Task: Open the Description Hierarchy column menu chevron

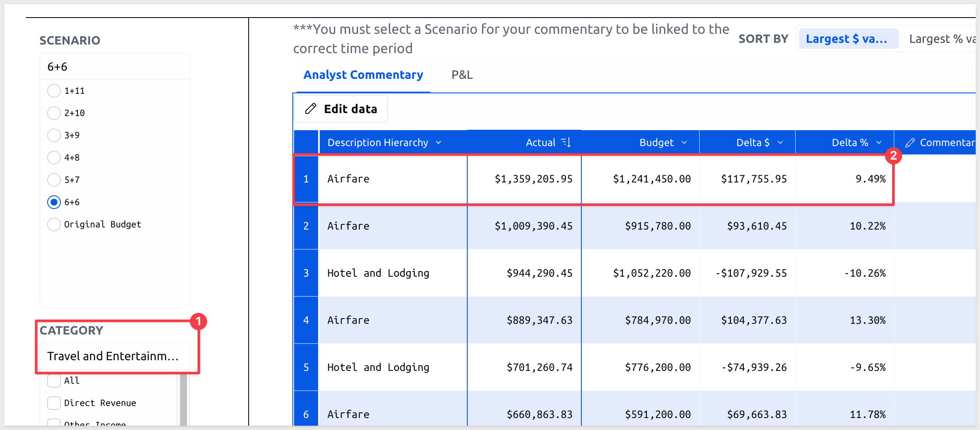Action: pyautogui.click(x=439, y=143)
